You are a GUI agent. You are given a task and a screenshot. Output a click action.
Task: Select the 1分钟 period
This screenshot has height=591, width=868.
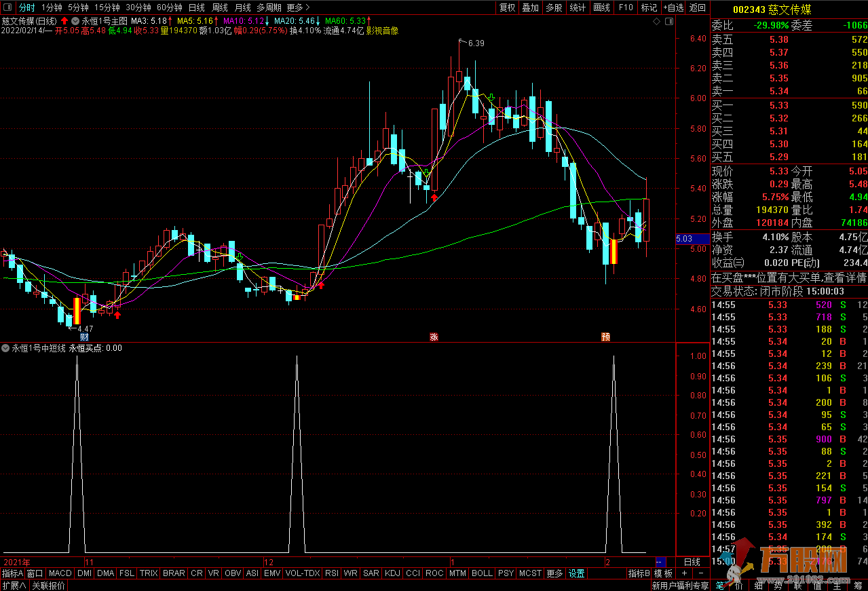coord(52,7)
